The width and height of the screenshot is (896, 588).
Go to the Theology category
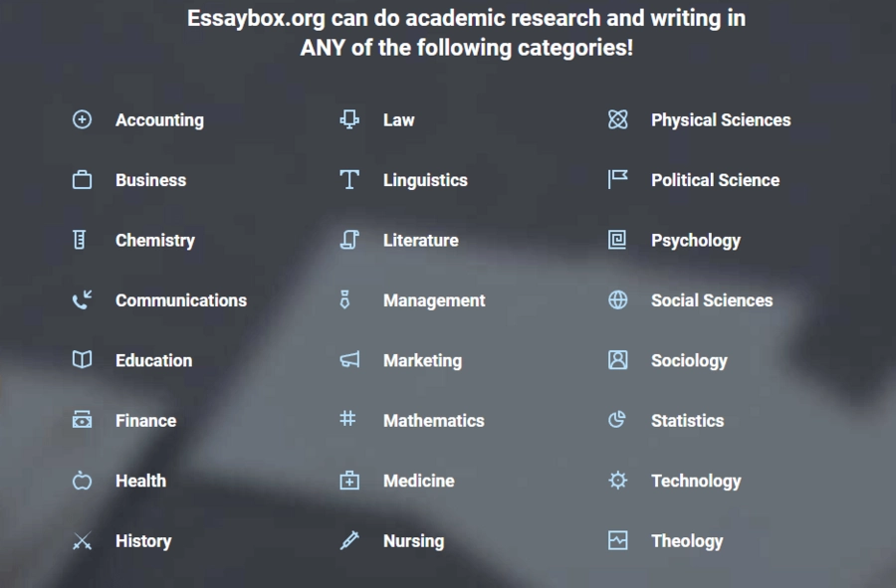(687, 541)
